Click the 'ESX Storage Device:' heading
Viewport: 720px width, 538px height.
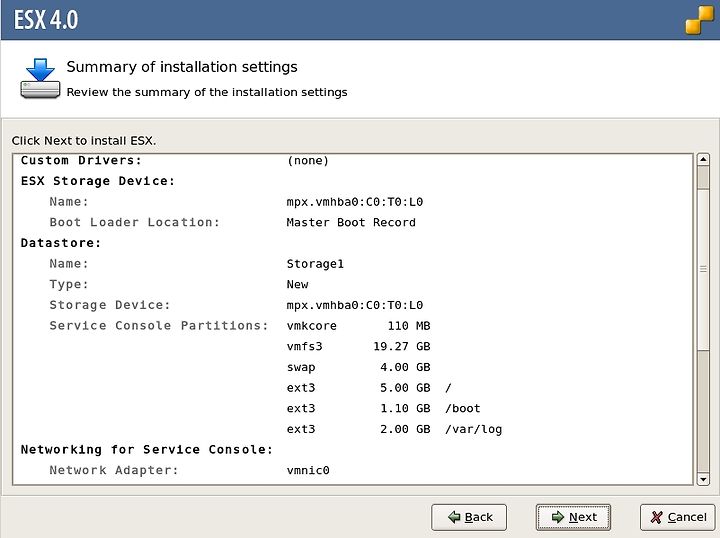click(98, 181)
